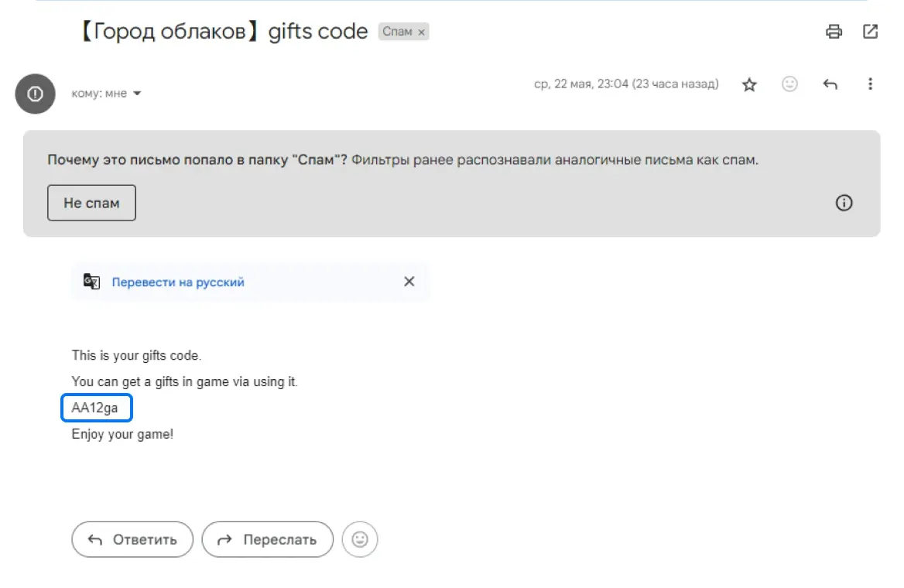The width and height of the screenshot is (904, 588).
Task: Click the reply arrow icon in the header
Action: pos(830,84)
